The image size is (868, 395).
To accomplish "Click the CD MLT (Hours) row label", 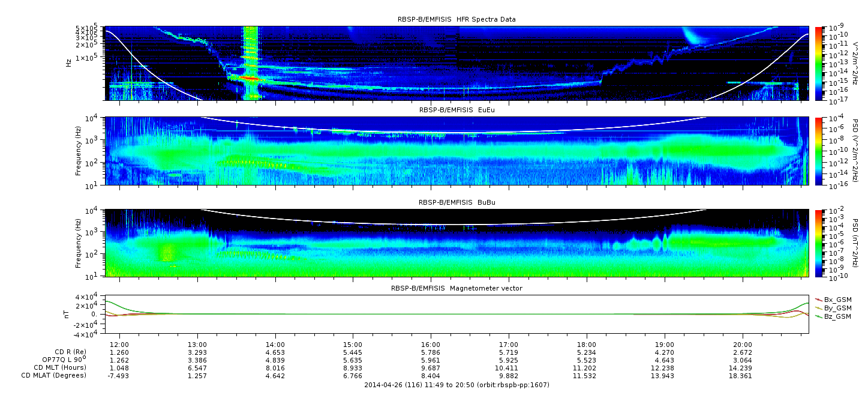I will [59, 367].
